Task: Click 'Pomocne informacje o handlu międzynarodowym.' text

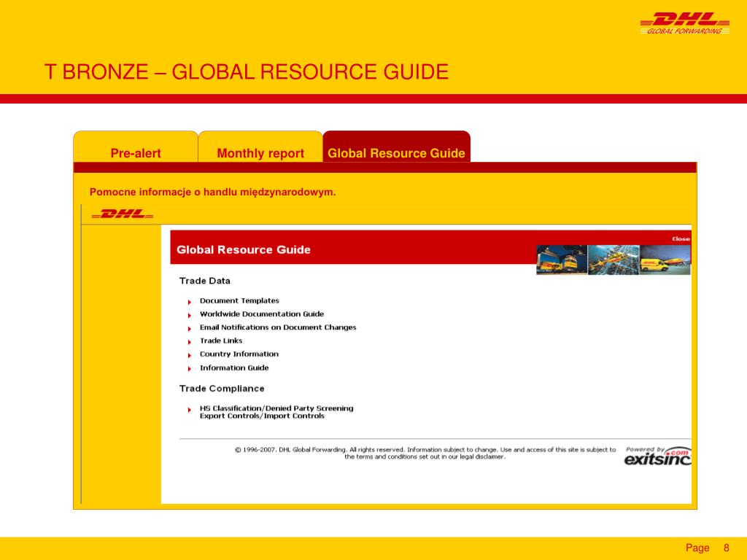Action: (x=212, y=192)
